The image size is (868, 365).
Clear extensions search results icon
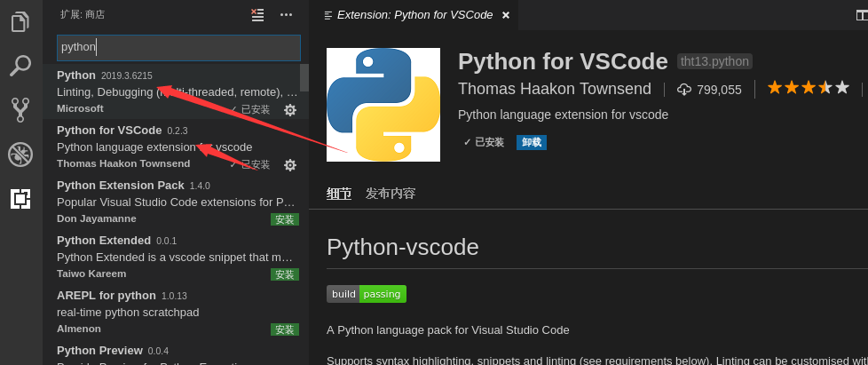coord(257,15)
